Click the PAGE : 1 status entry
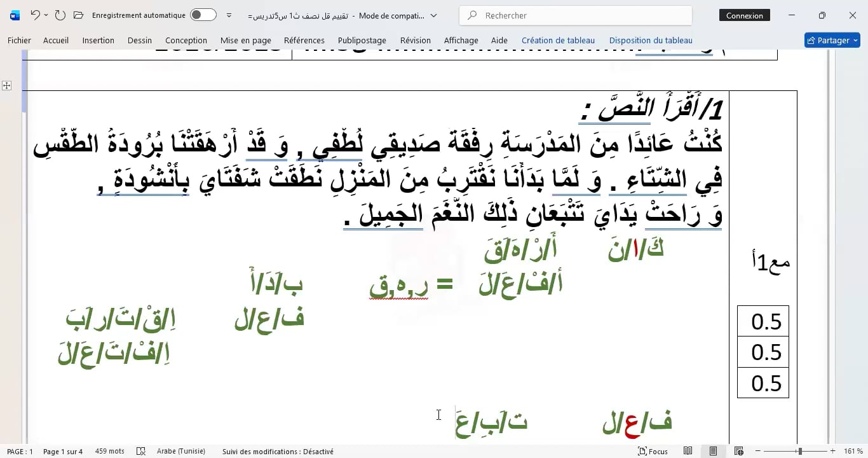 pos(20,452)
